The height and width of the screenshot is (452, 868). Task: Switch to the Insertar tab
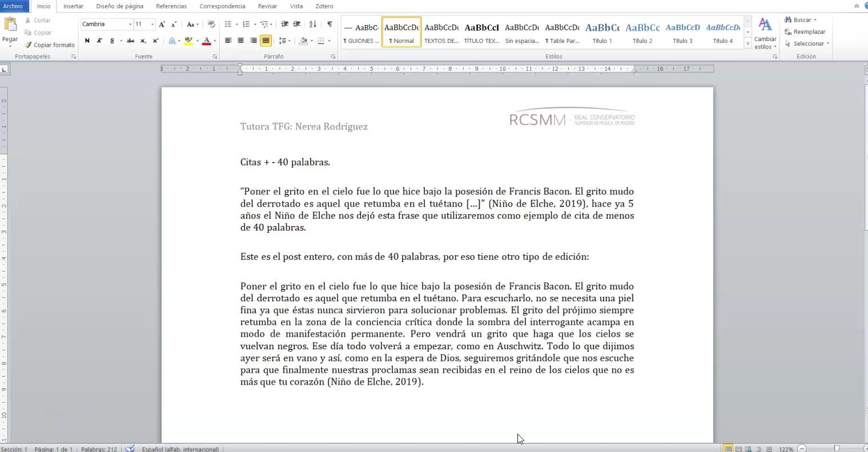click(x=73, y=6)
